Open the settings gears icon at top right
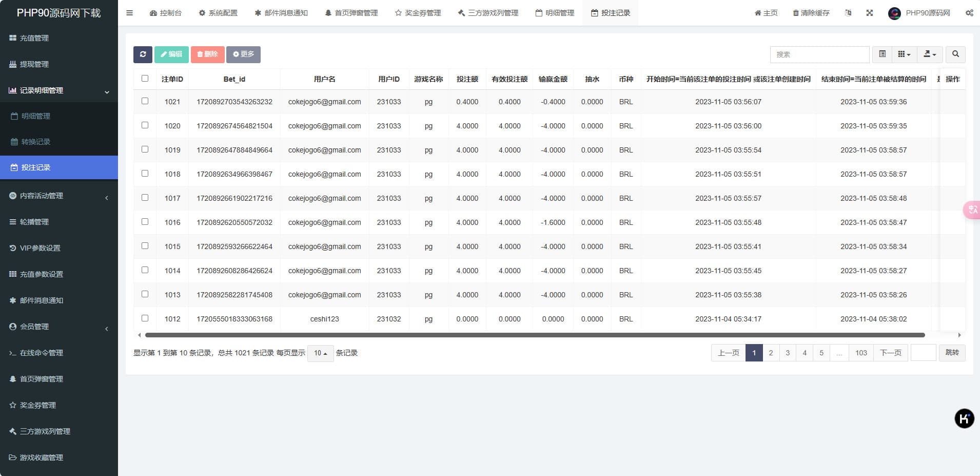 (x=969, y=13)
